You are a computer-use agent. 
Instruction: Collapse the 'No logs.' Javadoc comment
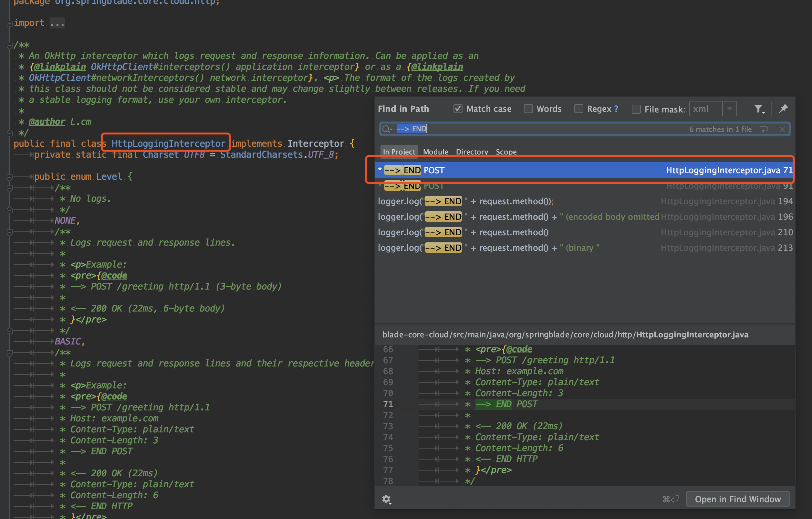pos(9,188)
